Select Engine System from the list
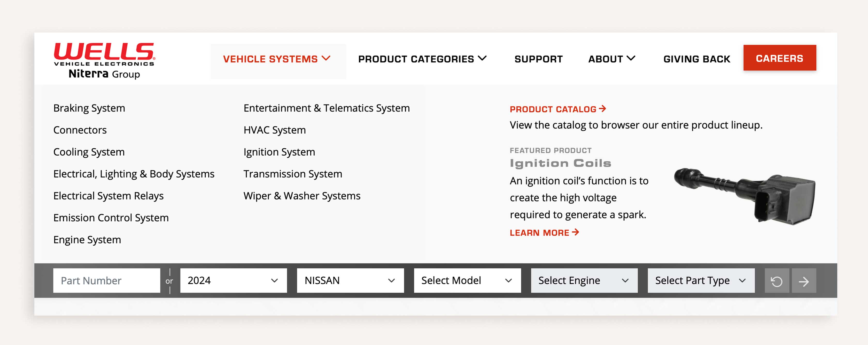 (x=87, y=240)
